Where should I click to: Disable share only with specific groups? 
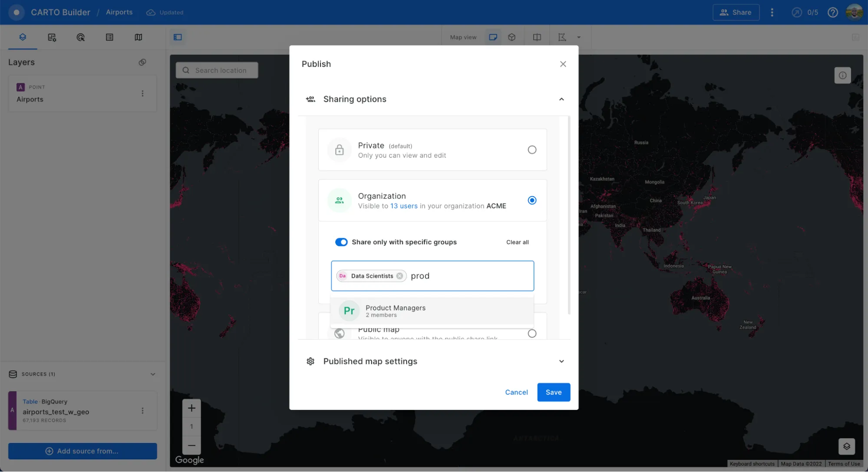[x=341, y=242]
